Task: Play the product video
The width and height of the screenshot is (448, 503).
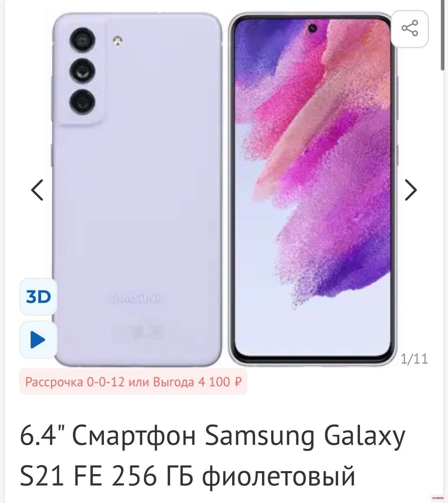Action: pos(39,340)
